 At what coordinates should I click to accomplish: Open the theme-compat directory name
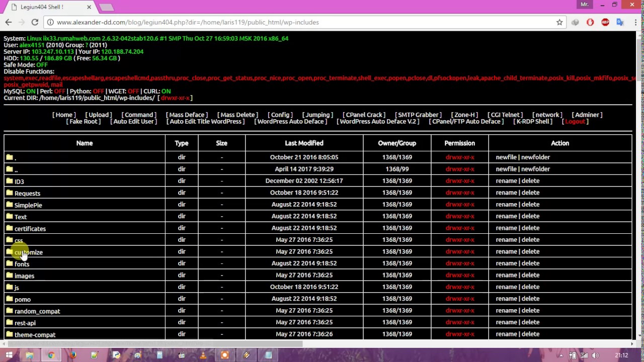pos(35,334)
